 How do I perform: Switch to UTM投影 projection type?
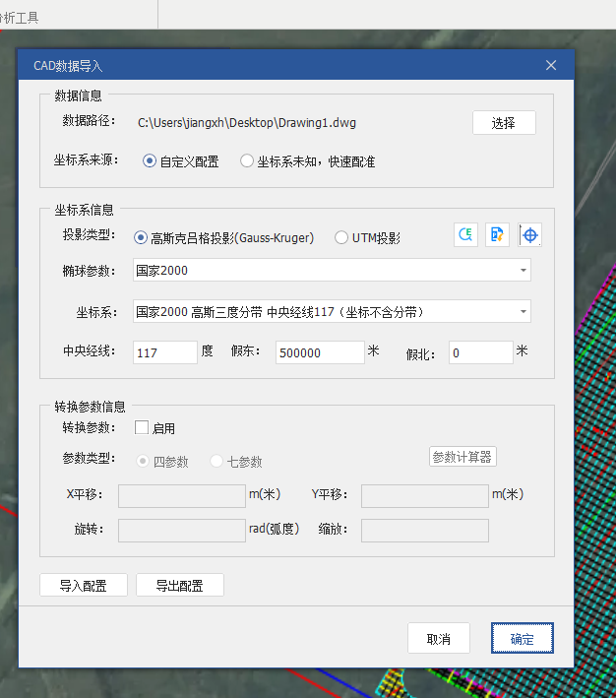coord(341,237)
